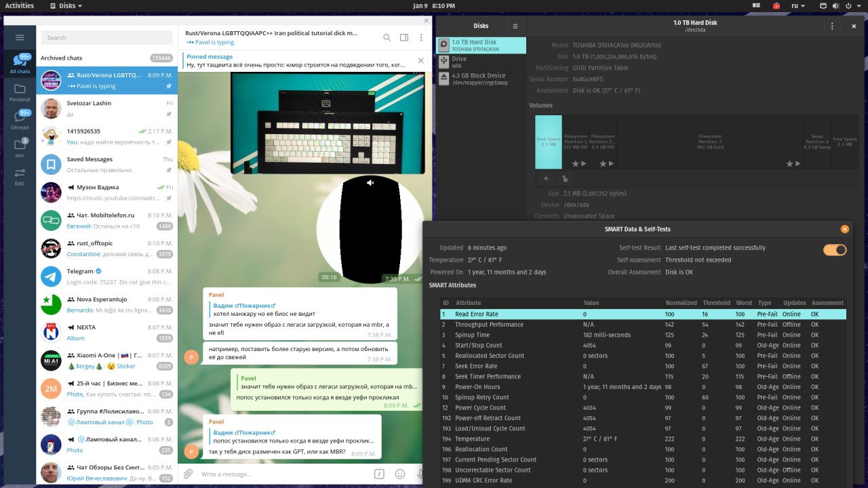Viewport: 868px width, 488px height.
Task: Click Activities in top bar
Action: tap(20, 5)
